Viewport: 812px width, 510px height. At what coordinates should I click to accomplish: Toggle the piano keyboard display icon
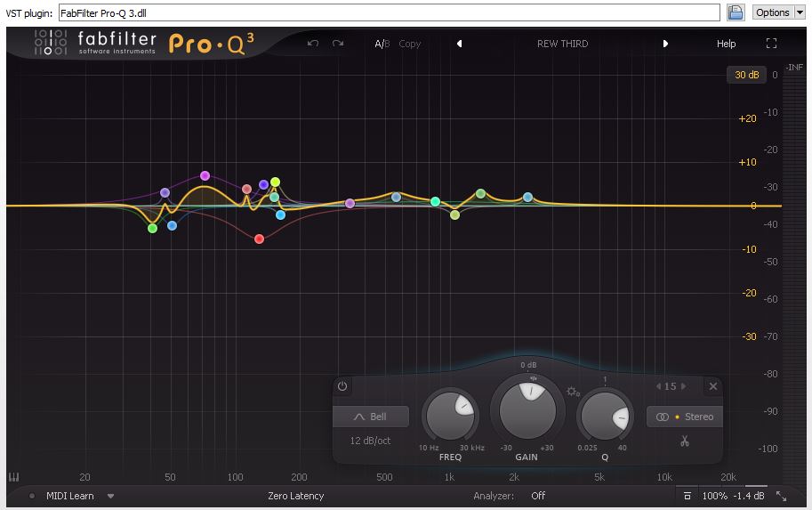tap(14, 477)
